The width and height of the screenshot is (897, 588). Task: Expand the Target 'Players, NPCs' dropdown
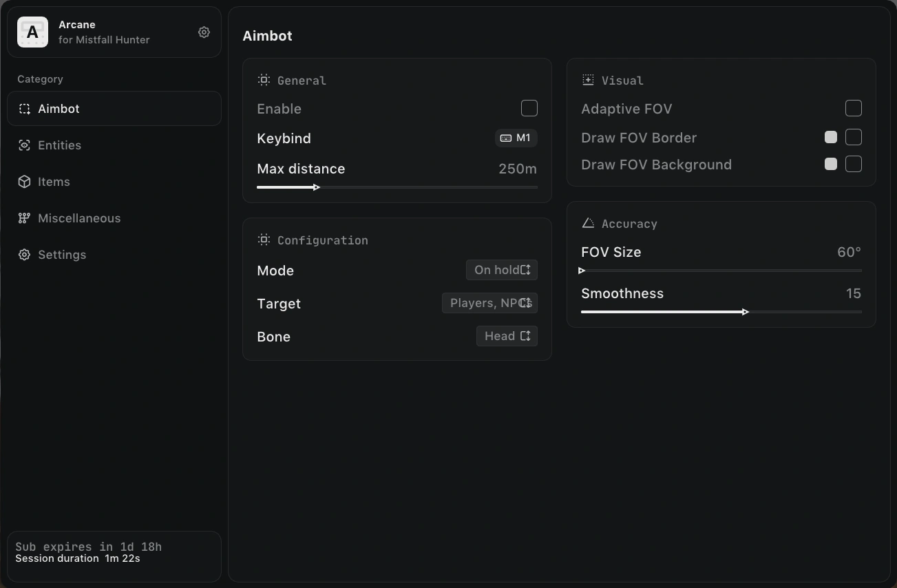coord(489,303)
